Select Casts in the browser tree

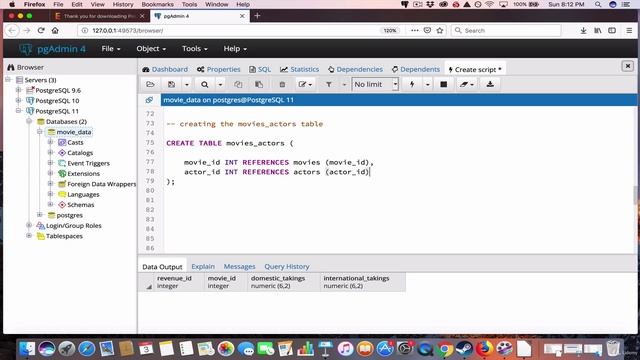point(75,142)
